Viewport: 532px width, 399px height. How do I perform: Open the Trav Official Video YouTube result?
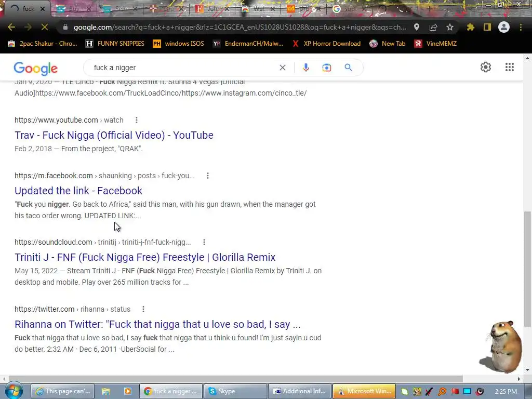(114, 135)
